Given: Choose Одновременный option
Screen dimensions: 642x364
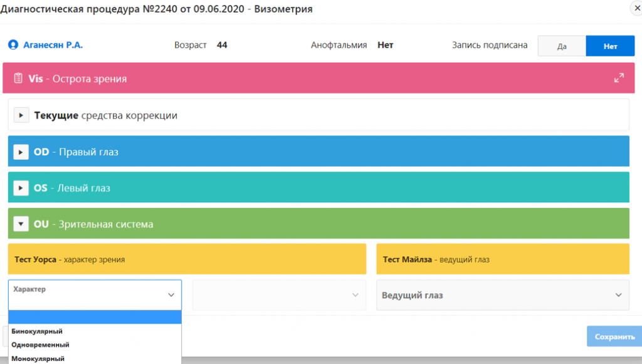Looking at the screenshot, I should coord(41,345).
